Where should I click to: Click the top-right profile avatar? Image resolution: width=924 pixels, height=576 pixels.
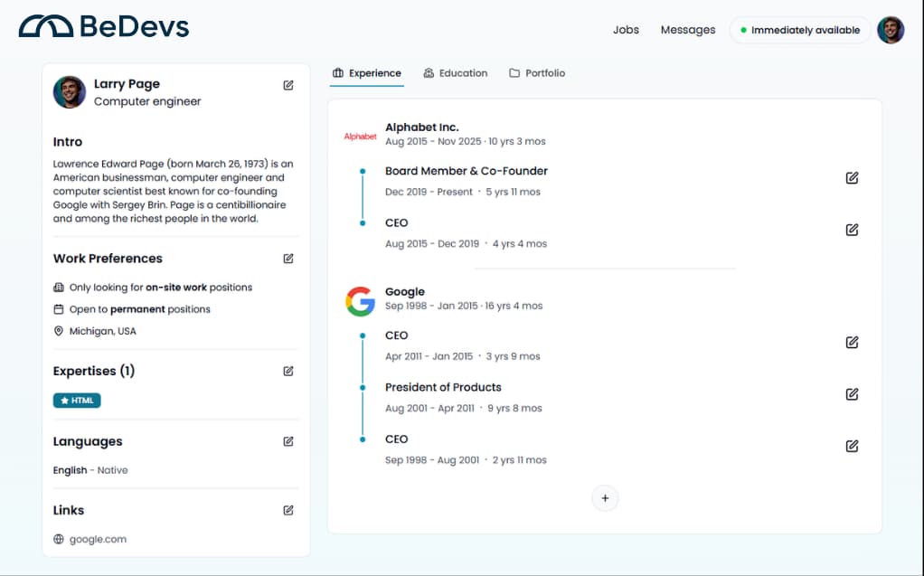pyautogui.click(x=891, y=30)
